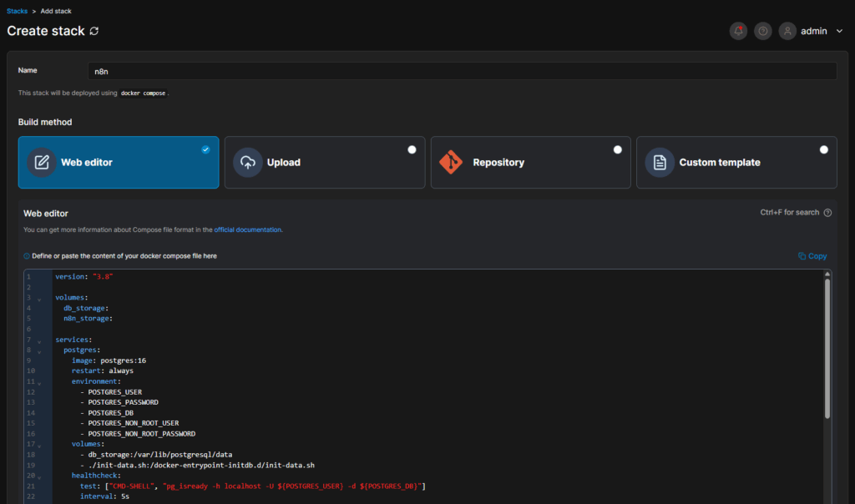Select the Custom template radio button
Screen dimensions: 855x504
point(824,149)
